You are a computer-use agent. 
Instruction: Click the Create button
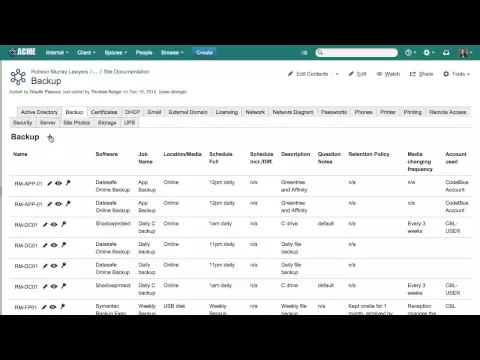point(204,53)
